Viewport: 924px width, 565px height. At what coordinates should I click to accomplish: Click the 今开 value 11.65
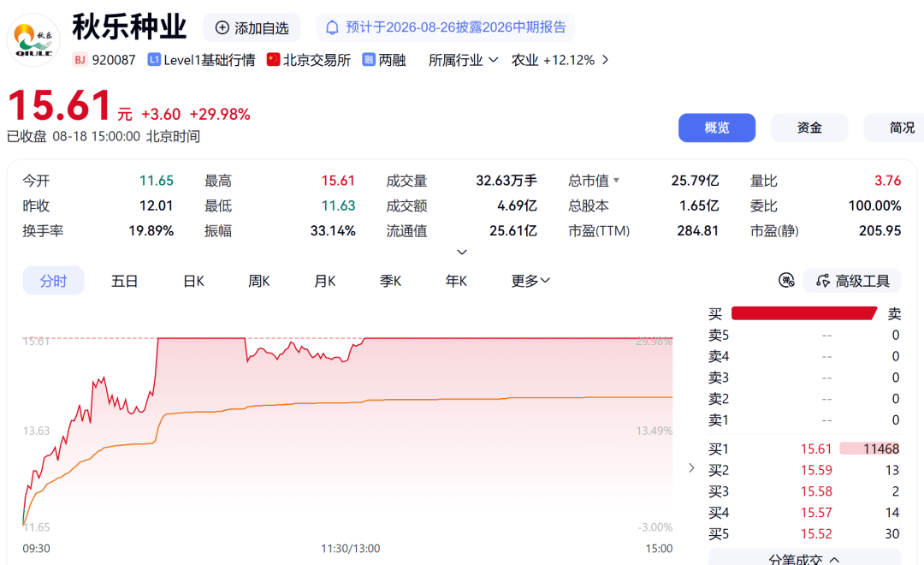[x=157, y=181]
